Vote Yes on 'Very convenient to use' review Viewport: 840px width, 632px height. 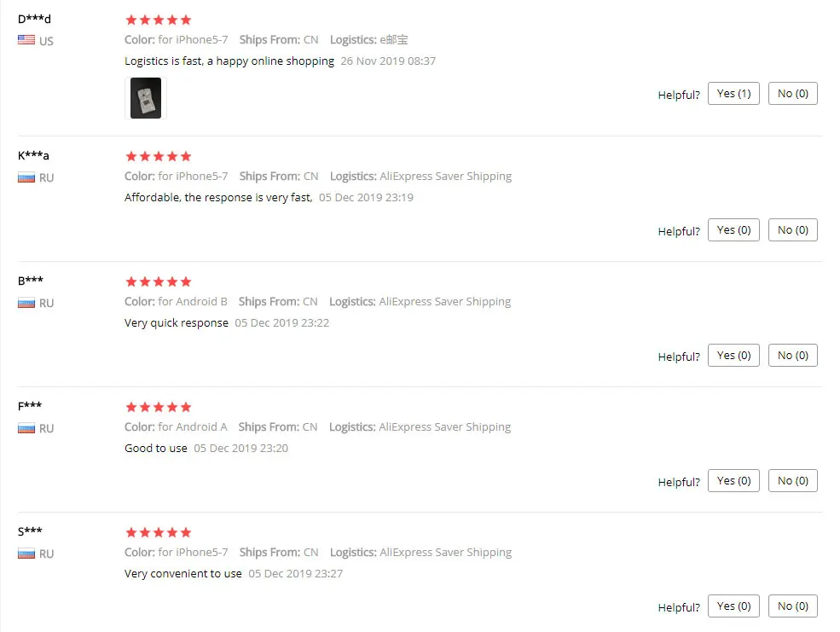733,606
